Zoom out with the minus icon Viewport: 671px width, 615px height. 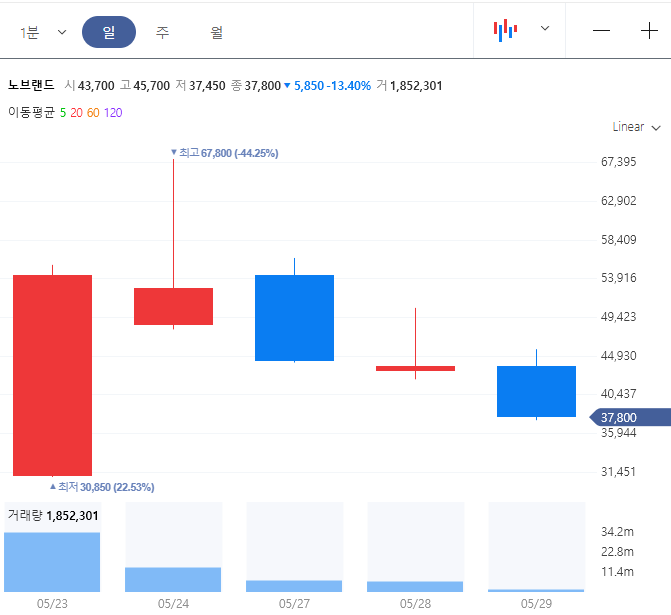(x=601, y=30)
